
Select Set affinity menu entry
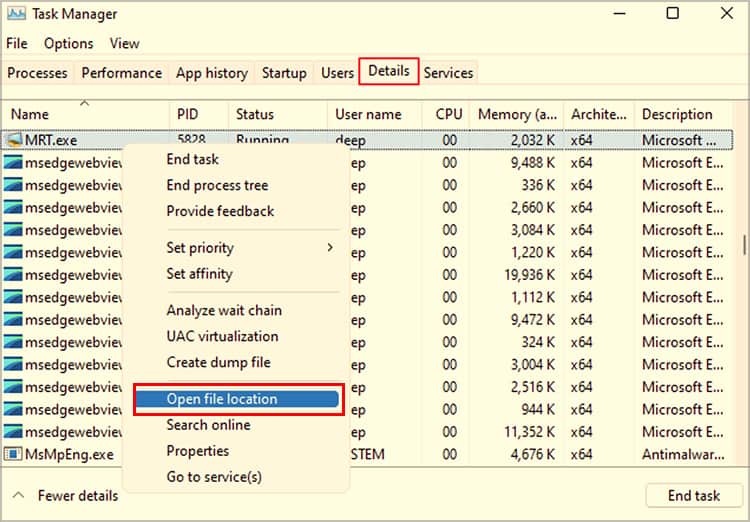[x=199, y=274]
